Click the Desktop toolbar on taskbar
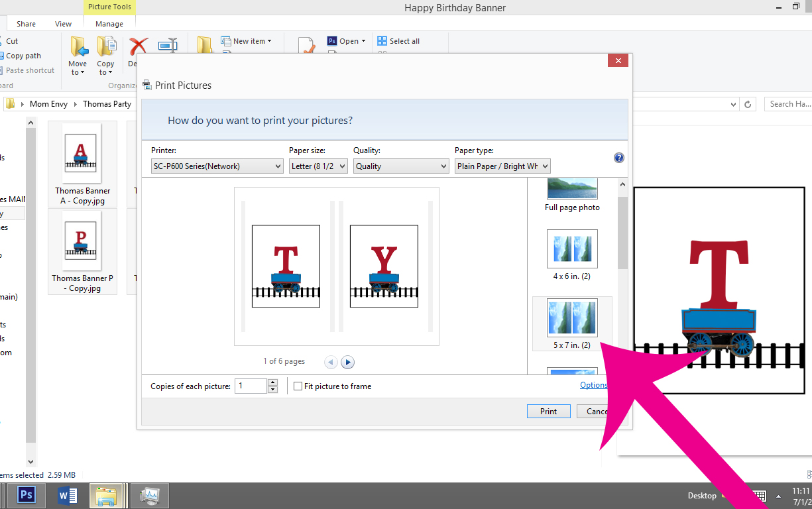Viewport: 812px width, 509px height. pos(702,496)
